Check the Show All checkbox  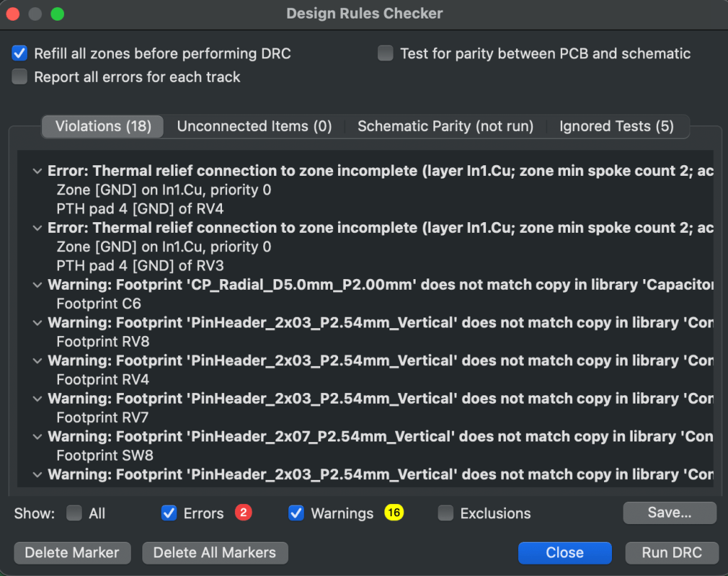74,513
